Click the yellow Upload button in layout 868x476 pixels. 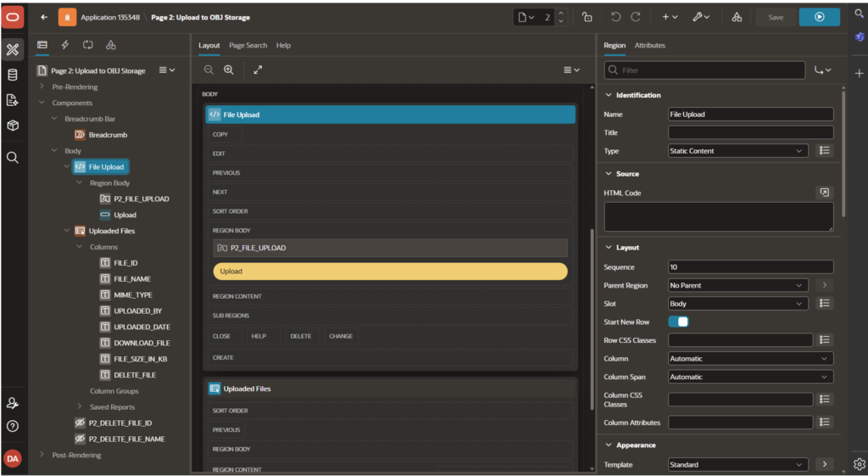[390, 272]
